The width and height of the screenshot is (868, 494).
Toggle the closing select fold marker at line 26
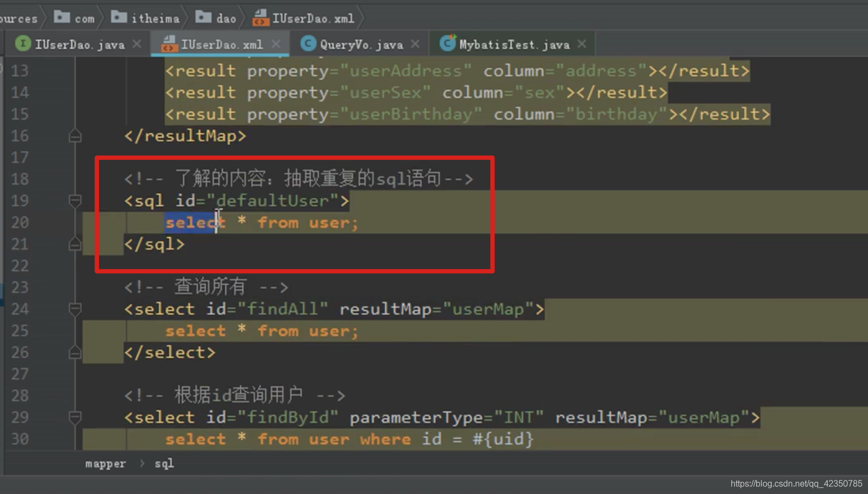click(x=75, y=352)
